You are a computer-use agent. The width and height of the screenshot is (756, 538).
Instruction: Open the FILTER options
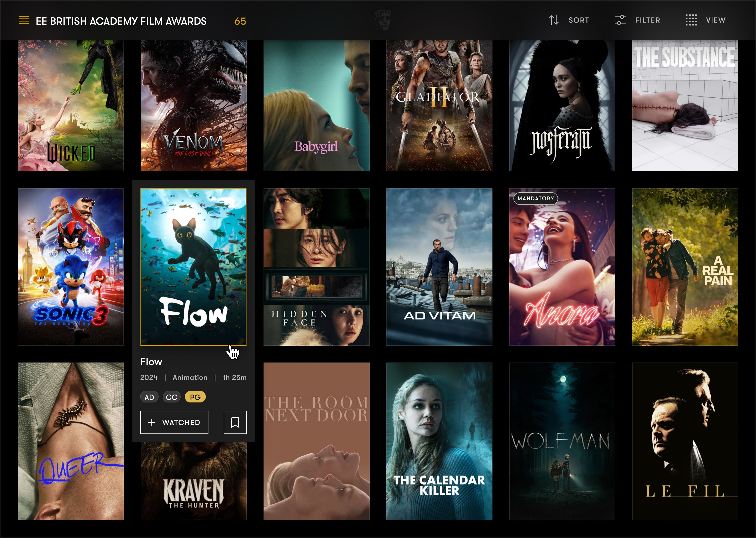pos(647,20)
